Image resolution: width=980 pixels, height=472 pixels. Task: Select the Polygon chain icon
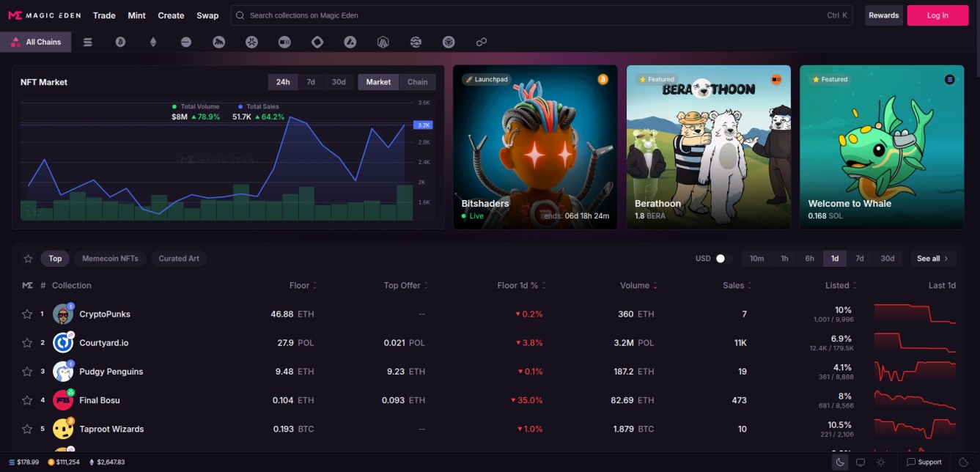tap(482, 43)
